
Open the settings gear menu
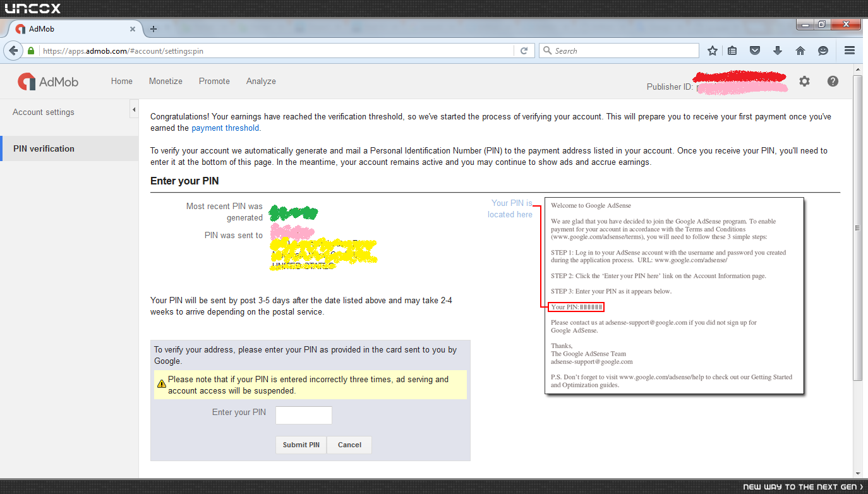(804, 81)
